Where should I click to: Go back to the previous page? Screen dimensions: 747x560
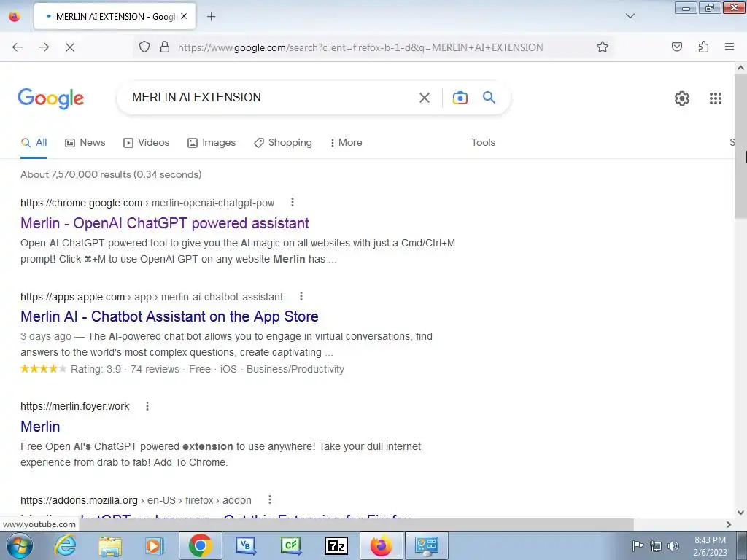click(x=18, y=47)
